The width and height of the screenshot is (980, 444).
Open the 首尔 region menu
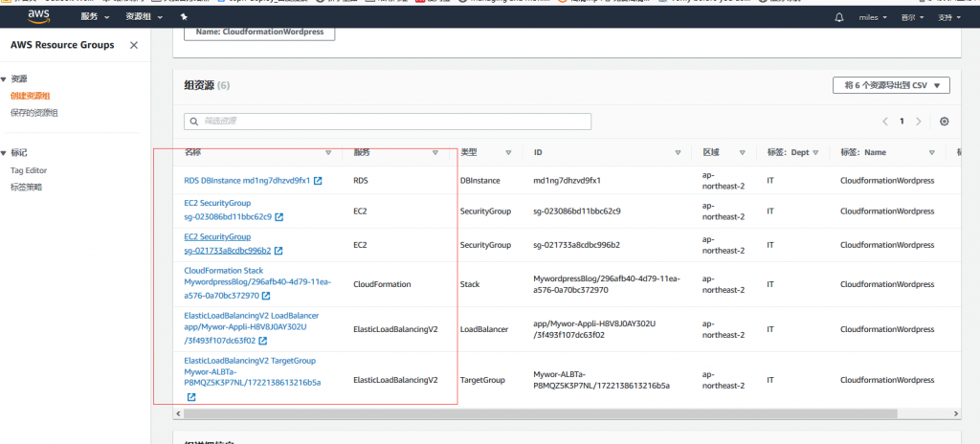(912, 17)
